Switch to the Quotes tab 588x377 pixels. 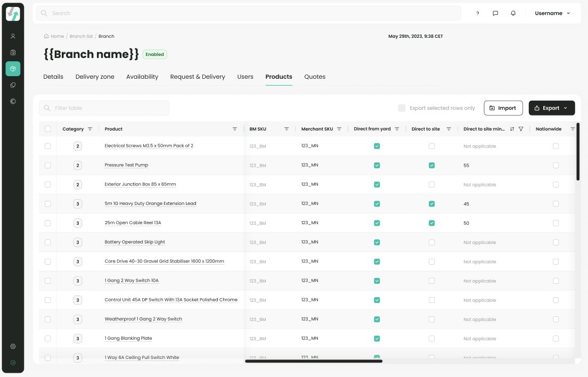(x=314, y=77)
